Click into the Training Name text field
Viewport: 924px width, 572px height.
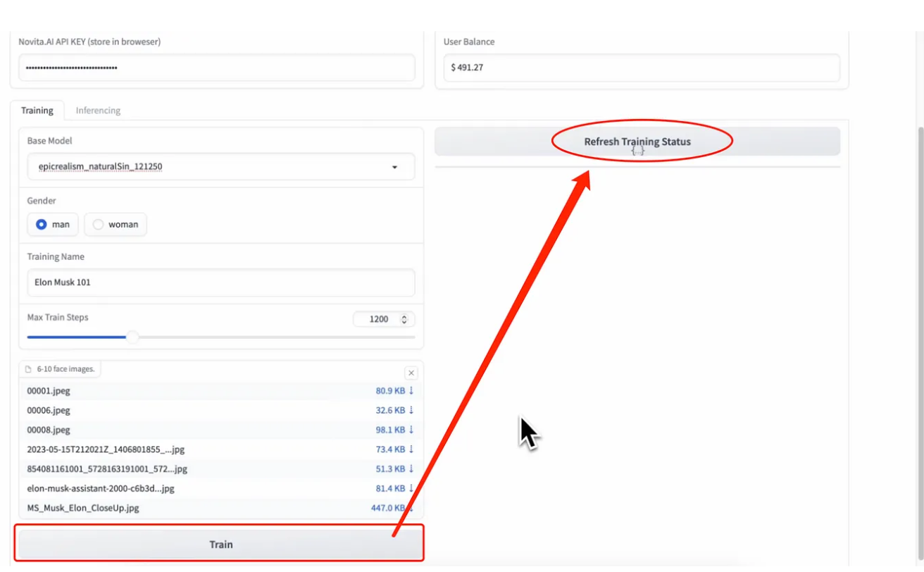coord(220,282)
